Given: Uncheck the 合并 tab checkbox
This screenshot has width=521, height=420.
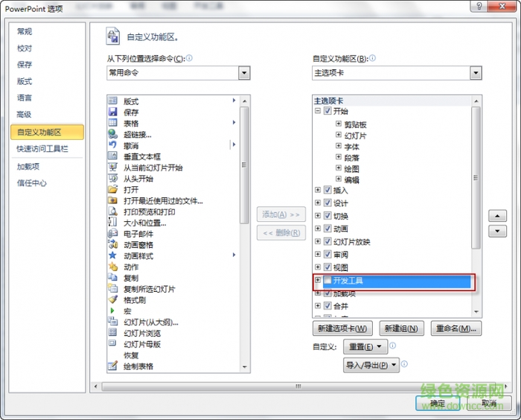Looking at the screenshot, I should click(327, 305).
